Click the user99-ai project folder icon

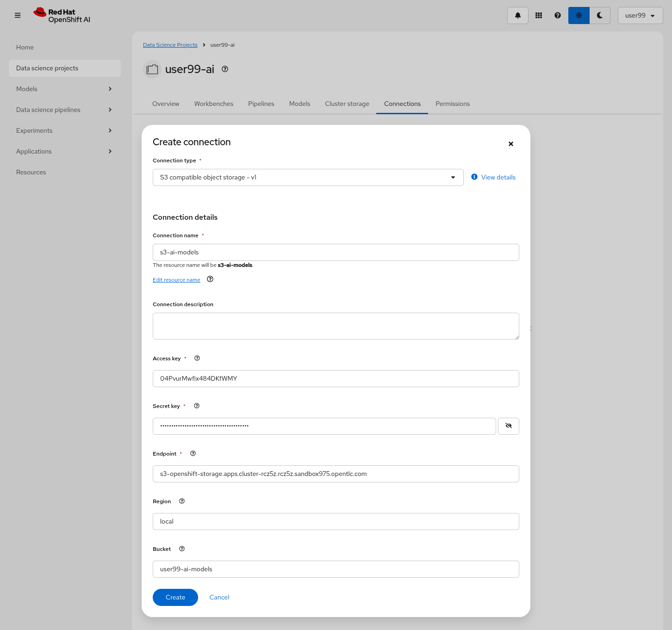pos(152,69)
